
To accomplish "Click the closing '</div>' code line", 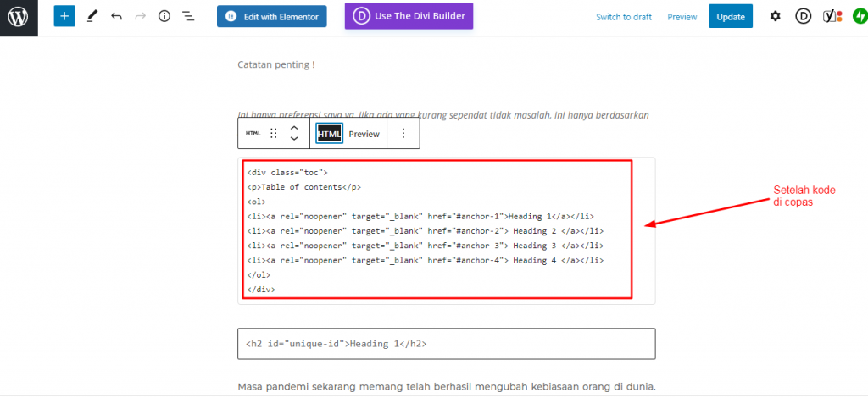I will pos(261,289).
